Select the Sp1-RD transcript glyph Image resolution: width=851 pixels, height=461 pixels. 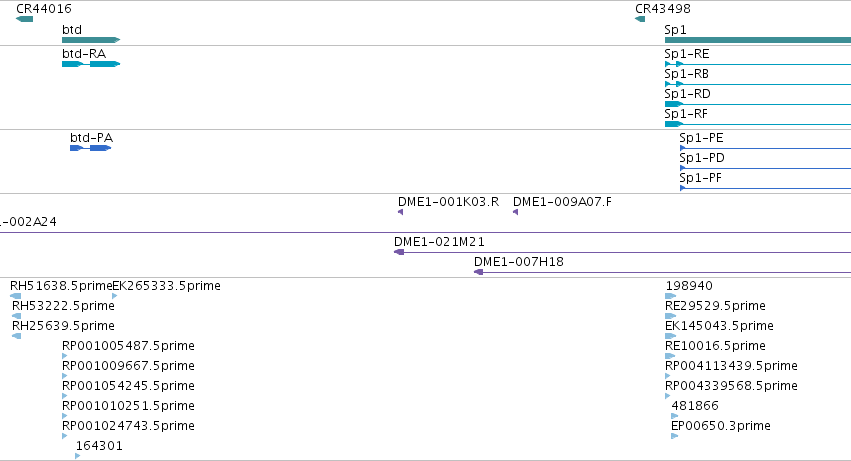tap(758, 104)
